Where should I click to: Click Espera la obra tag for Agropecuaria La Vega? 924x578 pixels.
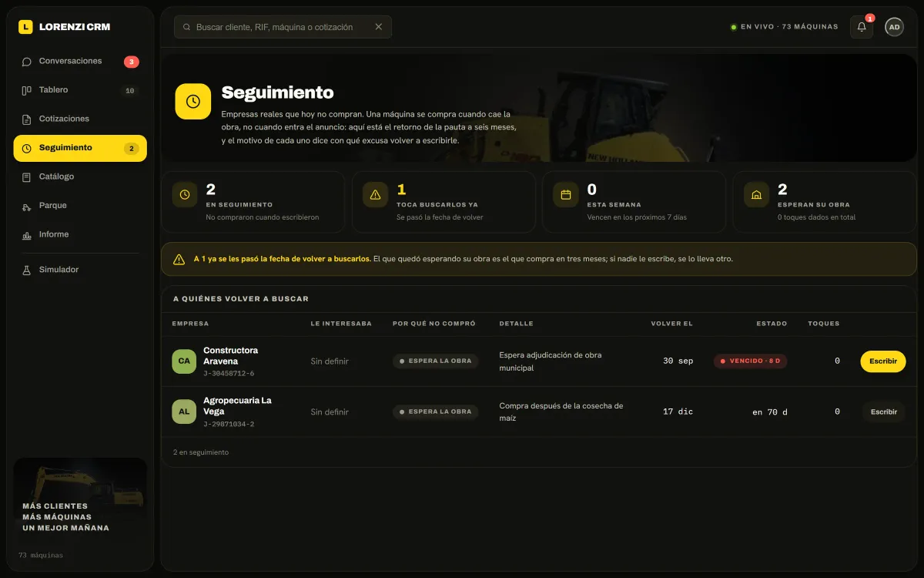pyautogui.click(x=436, y=412)
